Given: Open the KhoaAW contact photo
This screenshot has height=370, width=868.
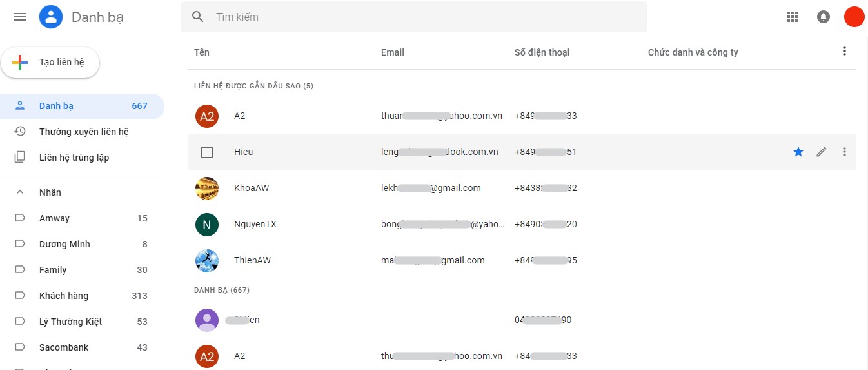Looking at the screenshot, I should [207, 188].
